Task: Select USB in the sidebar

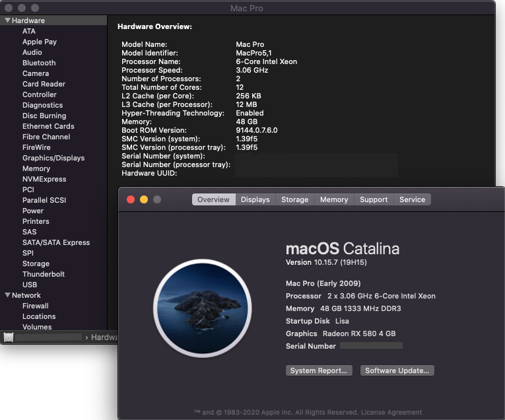Action: (30, 285)
